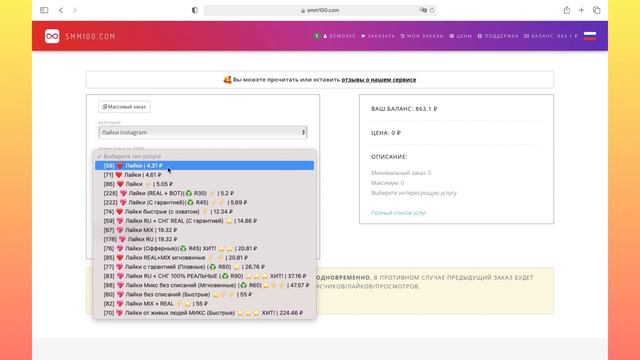Click the notification badge next to DEMO555

[316, 36]
